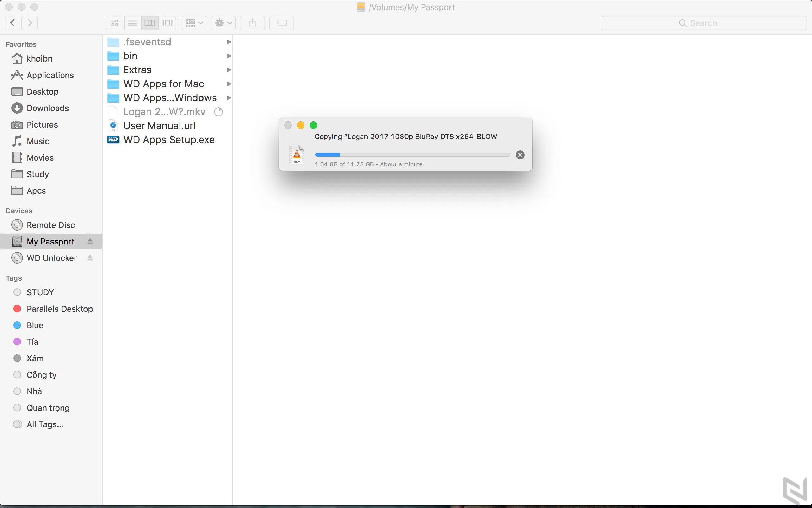This screenshot has width=812, height=508.
Task: Select the gray Xám tag
Action: [x=51, y=358]
